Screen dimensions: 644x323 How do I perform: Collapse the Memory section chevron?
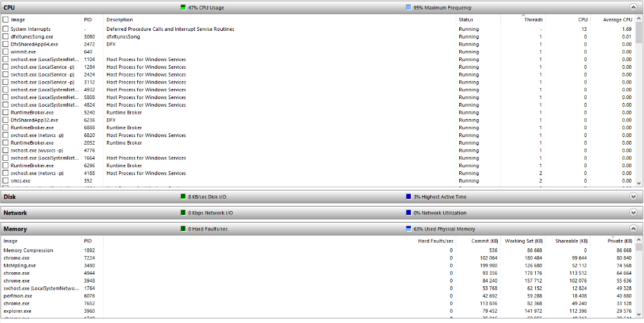(633, 228)
